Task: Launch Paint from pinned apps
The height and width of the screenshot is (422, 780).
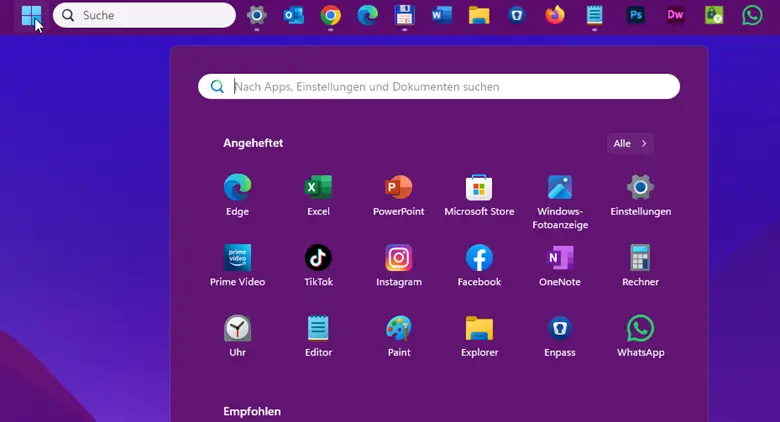Action: click(x=398, y=336)
